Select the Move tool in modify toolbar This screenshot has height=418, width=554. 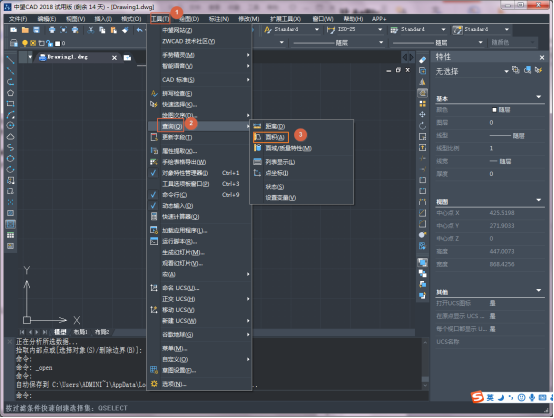[x=423, y=115]
